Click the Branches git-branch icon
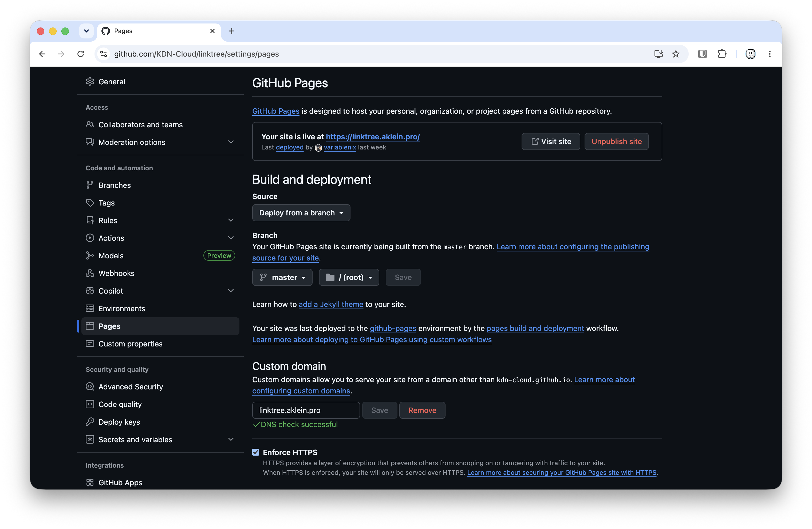This screenshot has height=529, width=812. tap(90, 185)
